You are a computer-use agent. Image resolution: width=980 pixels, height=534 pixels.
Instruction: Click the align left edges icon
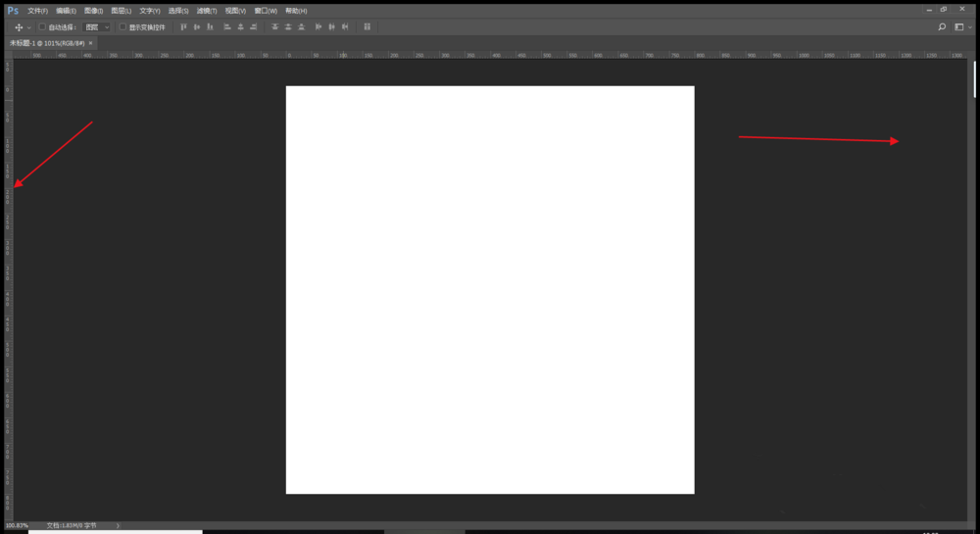point(227,26)
